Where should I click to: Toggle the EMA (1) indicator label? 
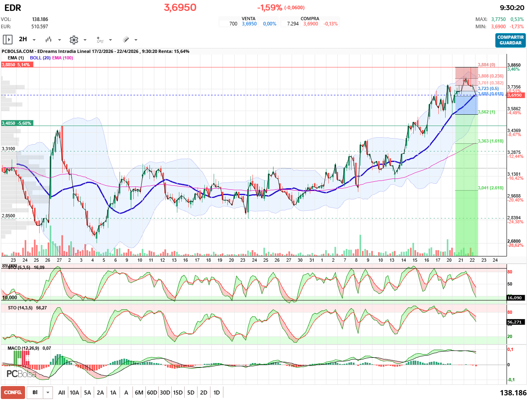tap(16, 58)
